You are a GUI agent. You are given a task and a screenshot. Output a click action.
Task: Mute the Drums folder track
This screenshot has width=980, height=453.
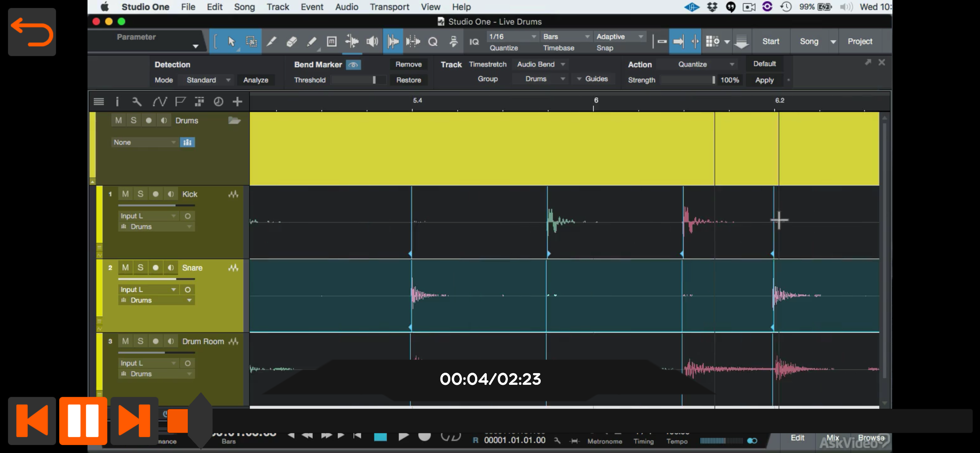pos(119,121)
